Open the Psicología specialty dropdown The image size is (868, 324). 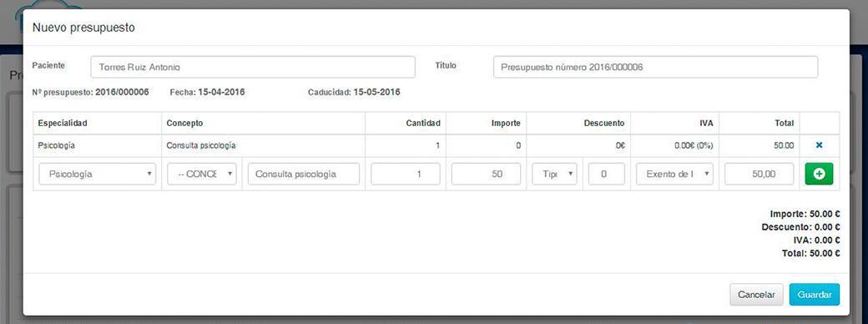pyautogui.click(x=98, y=174)
